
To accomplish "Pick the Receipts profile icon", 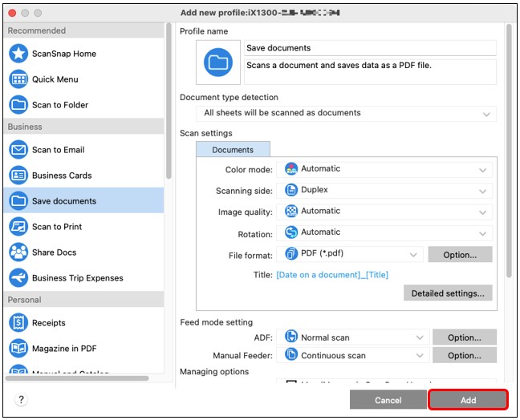I will click(18, 323).
